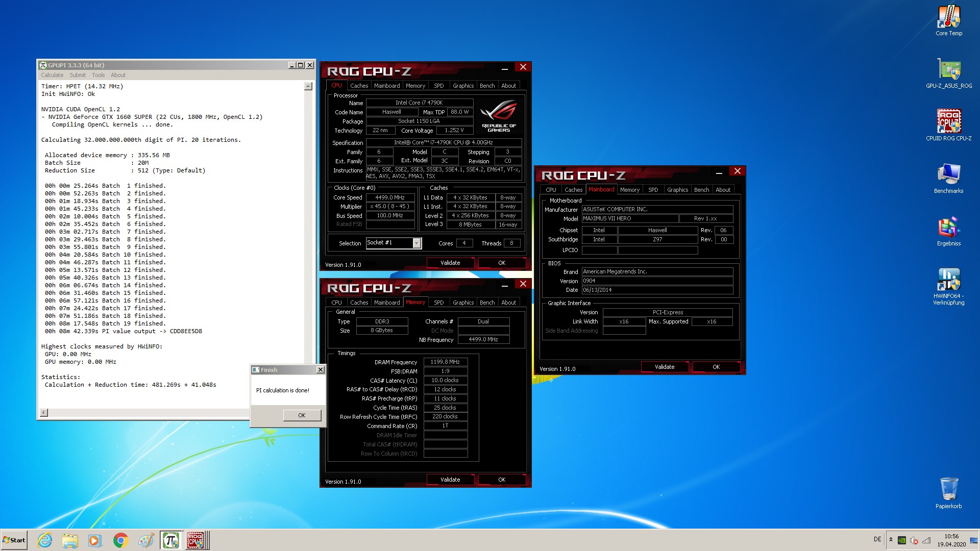The image size is (980, 551).
Task: Click the BIOS version 0904 field
Action: click(657, 281)
